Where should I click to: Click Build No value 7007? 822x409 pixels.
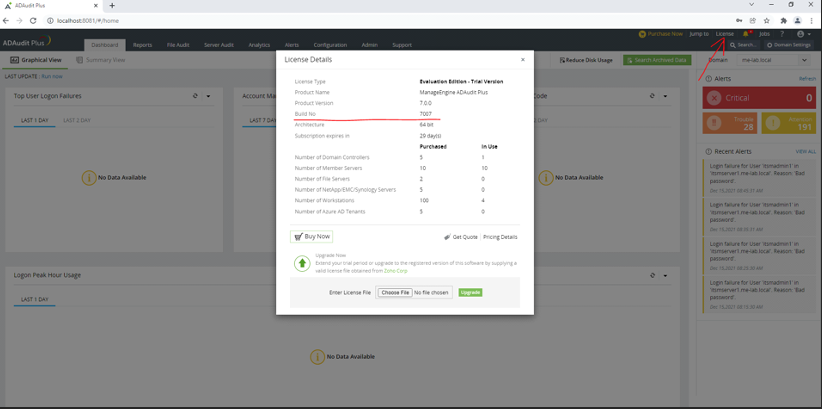click(x=426, y=114)
